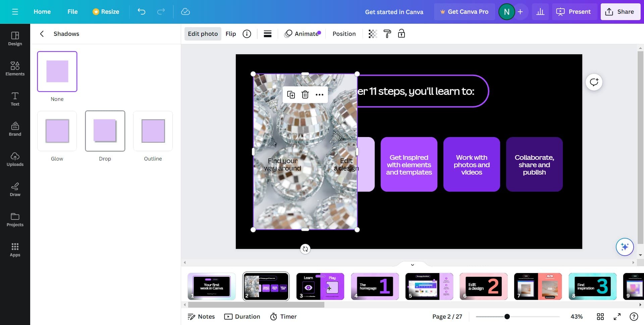Open the Position tab
644x325 pixels.
(x=344, y=34)
